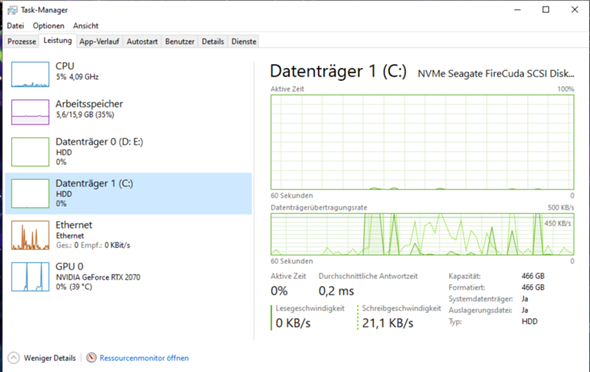Click the Ressourcenmonitor gauge icon
Image resolution: width=590 pixels, height=372 pixels.
[x=91, y=357]
